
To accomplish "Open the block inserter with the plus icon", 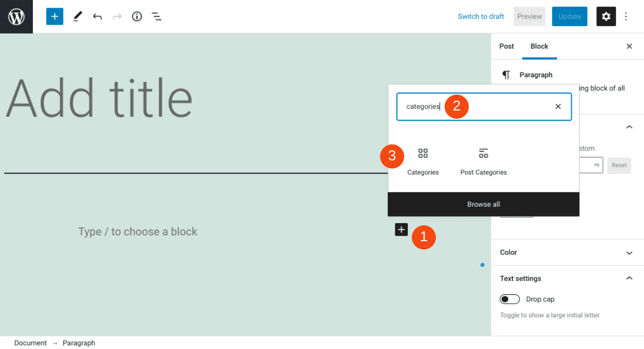I will click(x=54, y=16).
